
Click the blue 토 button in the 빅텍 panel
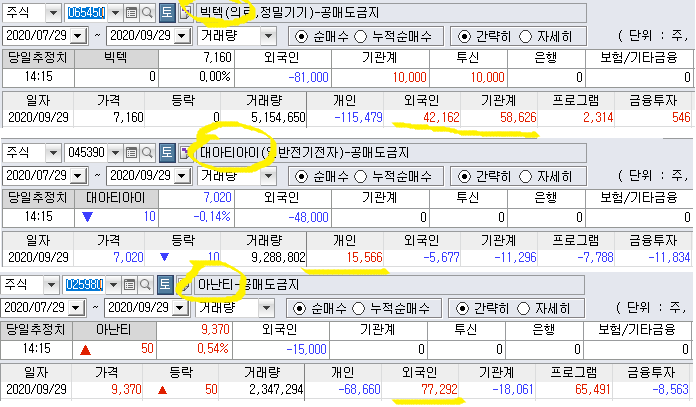(x=167, y=13)
